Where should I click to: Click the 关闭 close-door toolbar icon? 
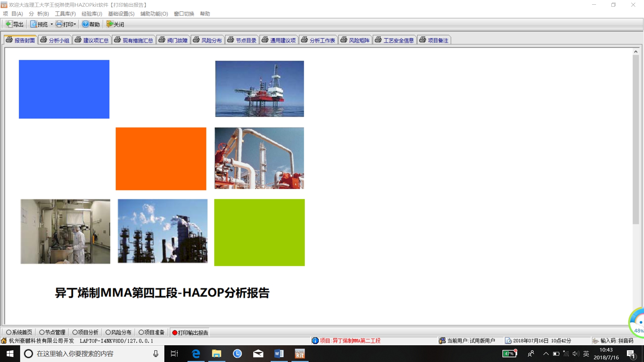coord(110,24)
